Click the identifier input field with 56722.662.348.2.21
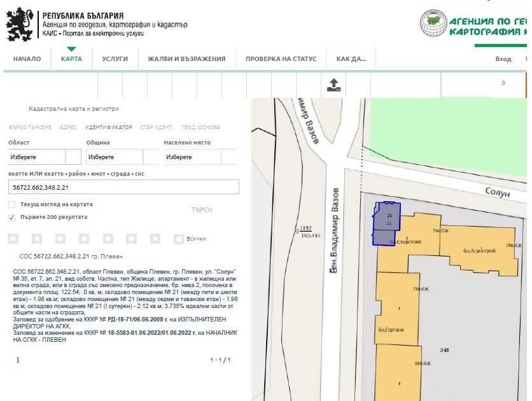 (123, 187)
